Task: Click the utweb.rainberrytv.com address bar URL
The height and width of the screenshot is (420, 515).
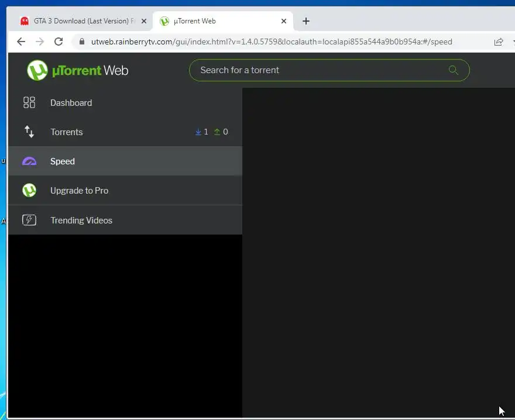Action: tap(272, 42)
